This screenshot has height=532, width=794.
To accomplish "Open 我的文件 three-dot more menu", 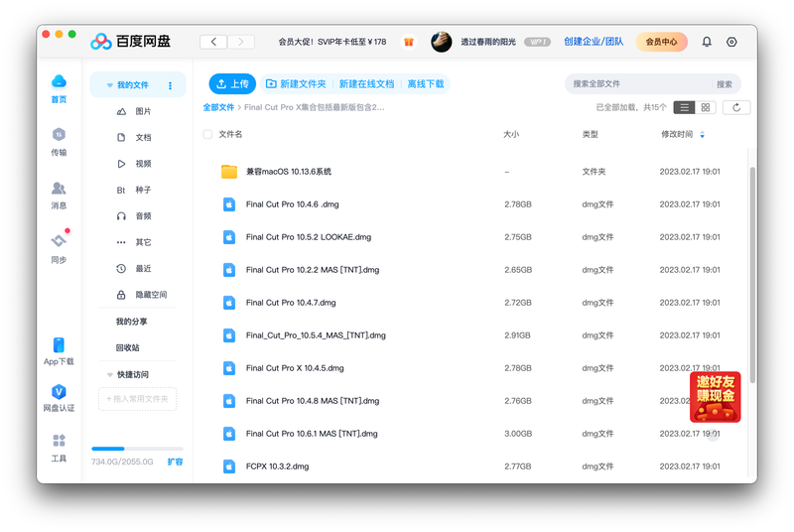I will 170,85.
